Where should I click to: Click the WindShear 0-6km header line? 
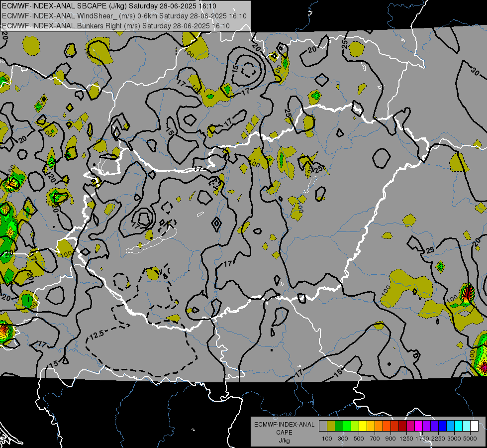tap(124, 16)
